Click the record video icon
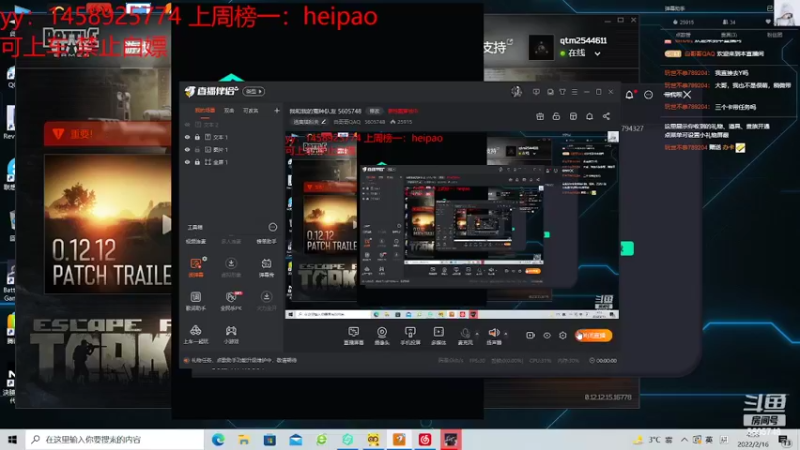 (x=531, y=335)
